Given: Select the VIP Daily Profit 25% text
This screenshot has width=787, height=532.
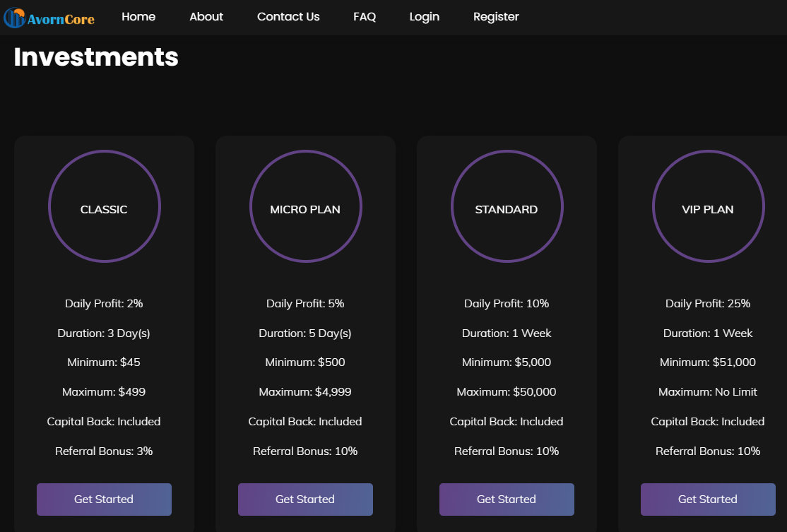Looking at the screenshot, I should pos(708,304).
